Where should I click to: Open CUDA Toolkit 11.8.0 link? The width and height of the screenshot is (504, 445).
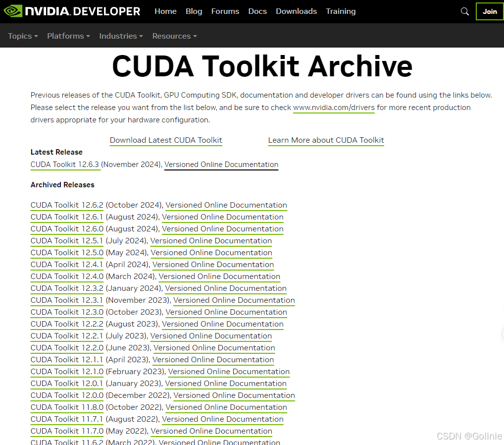pos(67,407)
